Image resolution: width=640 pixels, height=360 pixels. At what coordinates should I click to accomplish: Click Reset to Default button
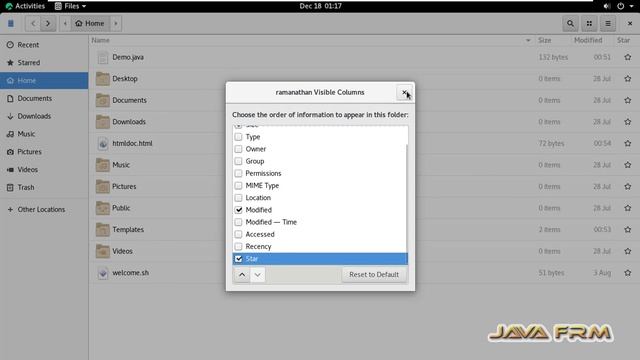tap(374, 275)
